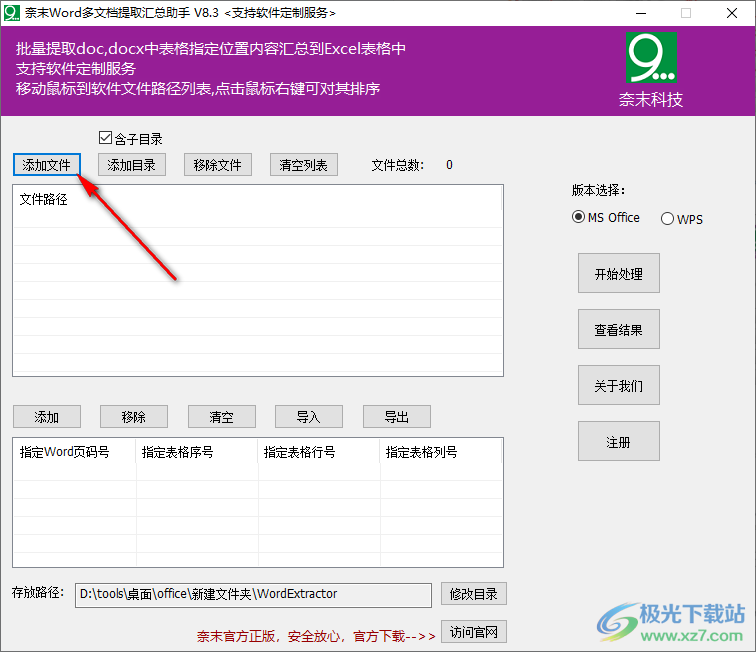Click the 文件总数 label
The width and height of the screenshot is (756, 652).
(398, 165)
